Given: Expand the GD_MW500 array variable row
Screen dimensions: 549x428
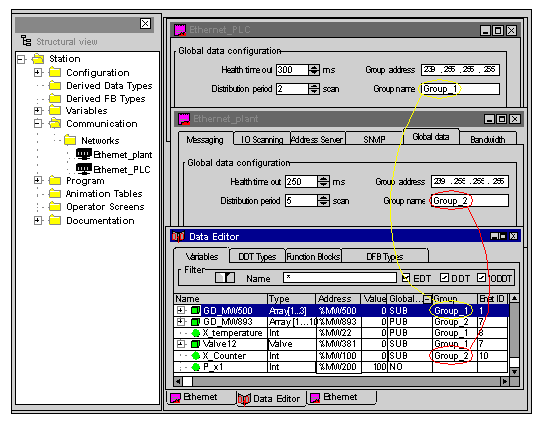Looking at the screenshot, I should pyautogui.click(x=181, y=310).
